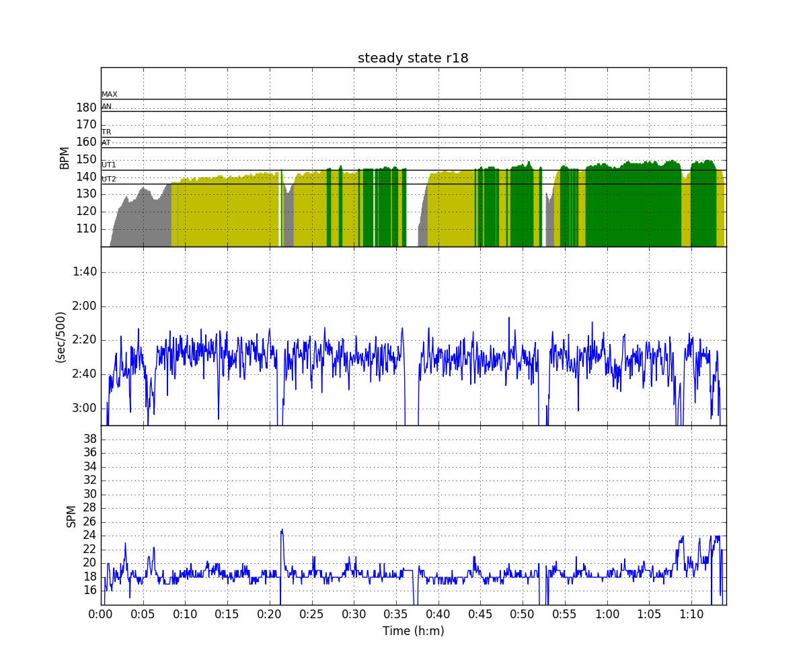The width and height of the screenshot is (807, 672).
Task: Select the UT1 zone label
Action: click(109, 165)
